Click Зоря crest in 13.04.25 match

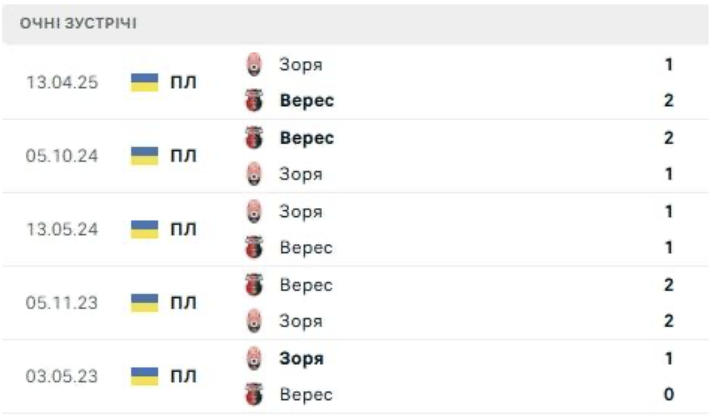tap(255, 65)
